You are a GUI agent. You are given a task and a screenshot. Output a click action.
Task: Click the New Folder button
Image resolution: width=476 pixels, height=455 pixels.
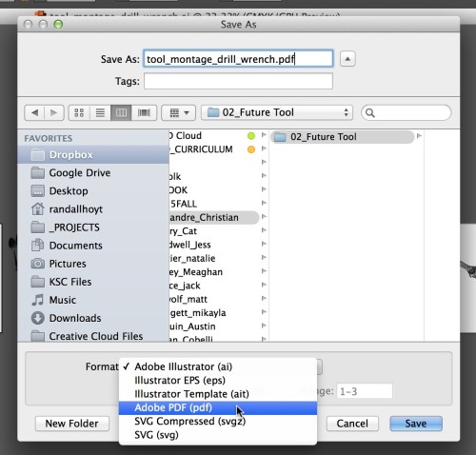coord(72,424)
